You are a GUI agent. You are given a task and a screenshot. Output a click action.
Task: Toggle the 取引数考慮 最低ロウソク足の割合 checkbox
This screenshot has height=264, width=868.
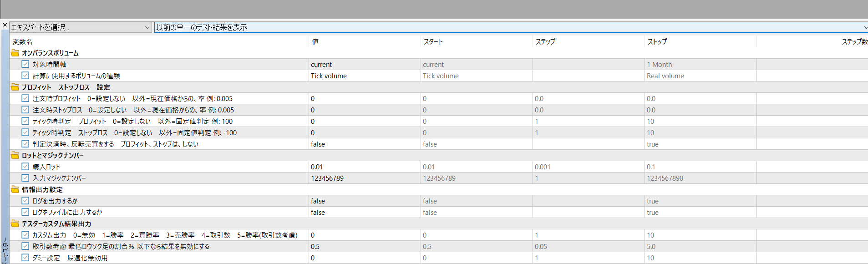click(x=25, y=246)
